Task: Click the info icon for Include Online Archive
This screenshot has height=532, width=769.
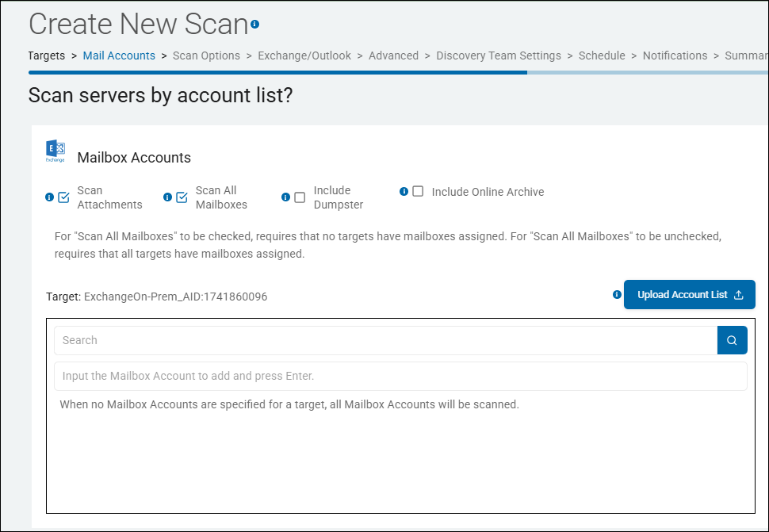Action: [x=404, y=191]
